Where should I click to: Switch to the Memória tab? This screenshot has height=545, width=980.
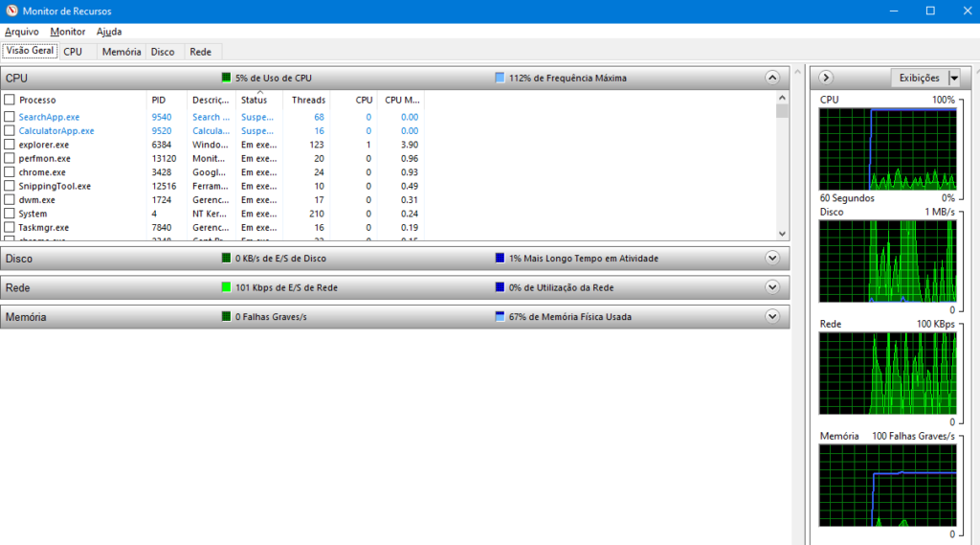[x=122, y=52]
